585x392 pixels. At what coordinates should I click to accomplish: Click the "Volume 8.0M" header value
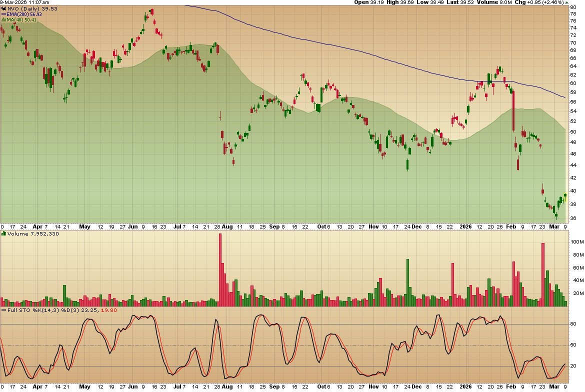pyautogui.click(x=494, y=2)
